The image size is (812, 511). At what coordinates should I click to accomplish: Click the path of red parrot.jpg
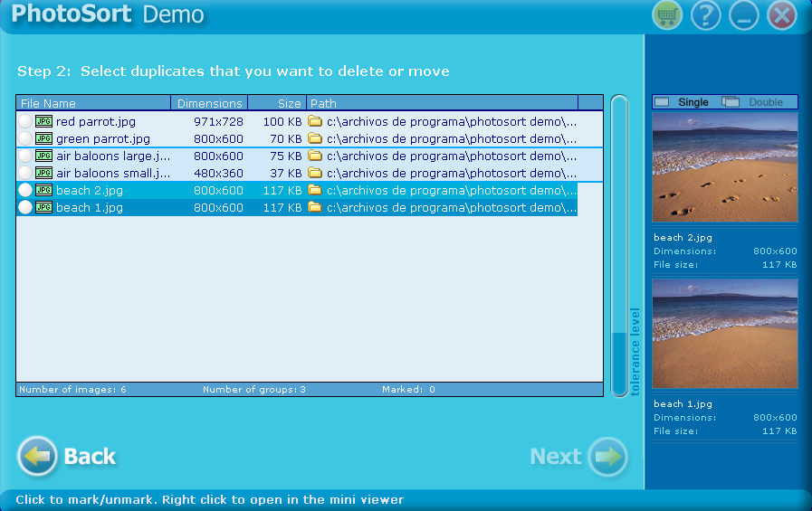[x=452, y=121]
